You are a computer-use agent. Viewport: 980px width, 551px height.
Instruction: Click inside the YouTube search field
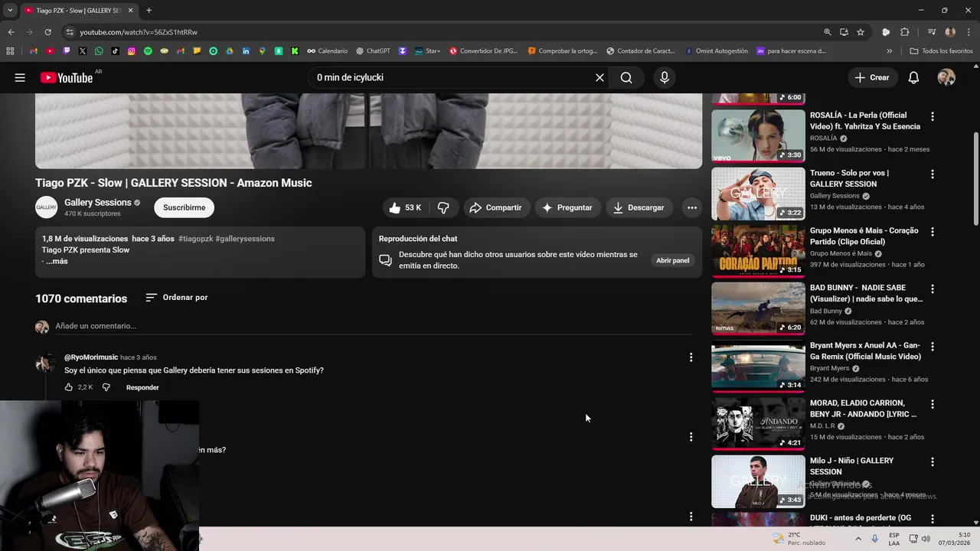coord(452,77)
